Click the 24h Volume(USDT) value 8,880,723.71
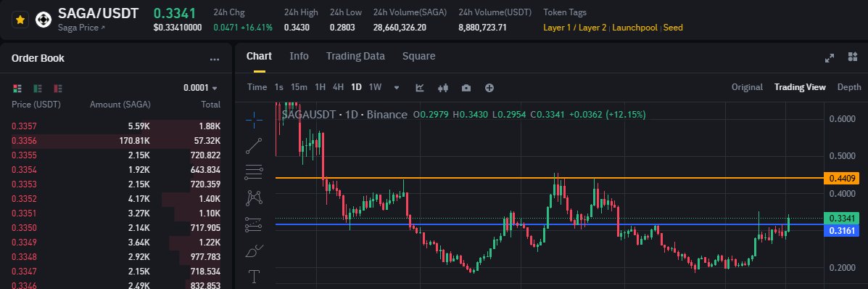The width and height of the screenshot is (868, 289). pyautogui.click(x=483, y=27)
